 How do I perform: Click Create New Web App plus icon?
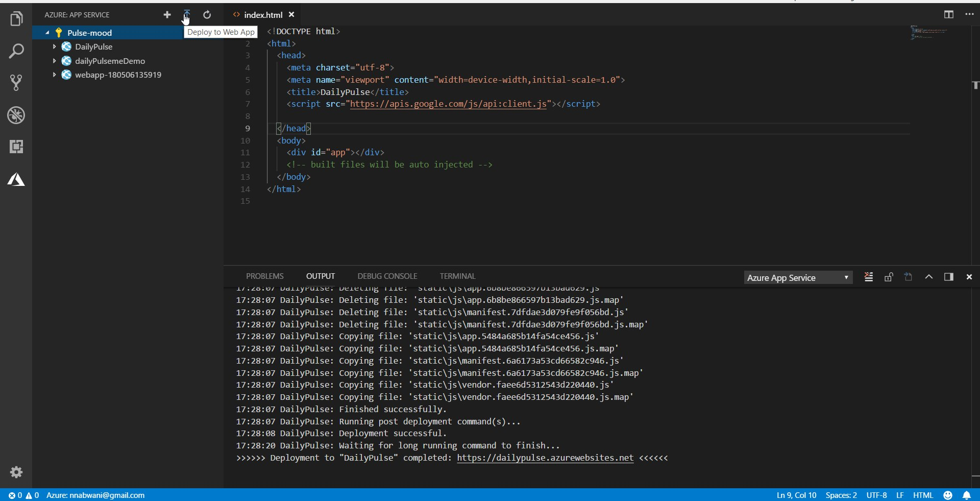pyautogui.click(x=167, y=15)
